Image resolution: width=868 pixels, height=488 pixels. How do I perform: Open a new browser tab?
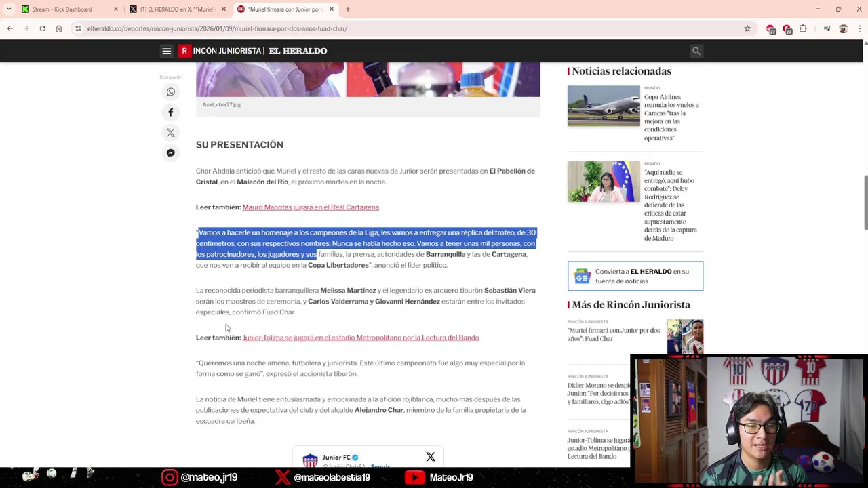(x=348, y=9)
